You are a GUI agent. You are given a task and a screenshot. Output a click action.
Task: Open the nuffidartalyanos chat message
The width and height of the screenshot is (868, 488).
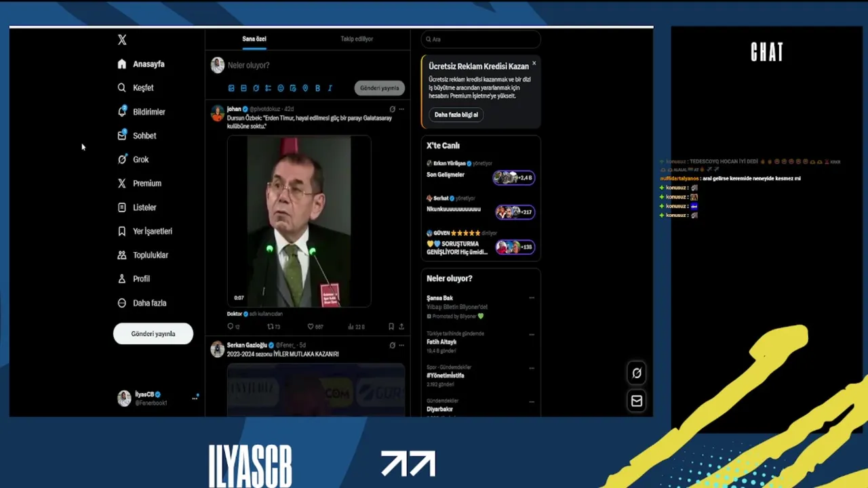coord(730,178)
